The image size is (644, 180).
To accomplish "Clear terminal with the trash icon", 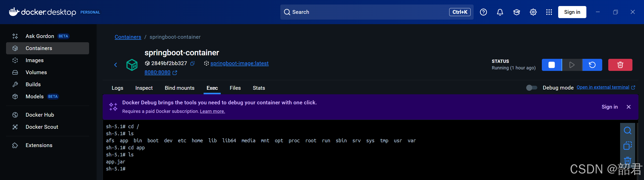I will click(627, 160).
